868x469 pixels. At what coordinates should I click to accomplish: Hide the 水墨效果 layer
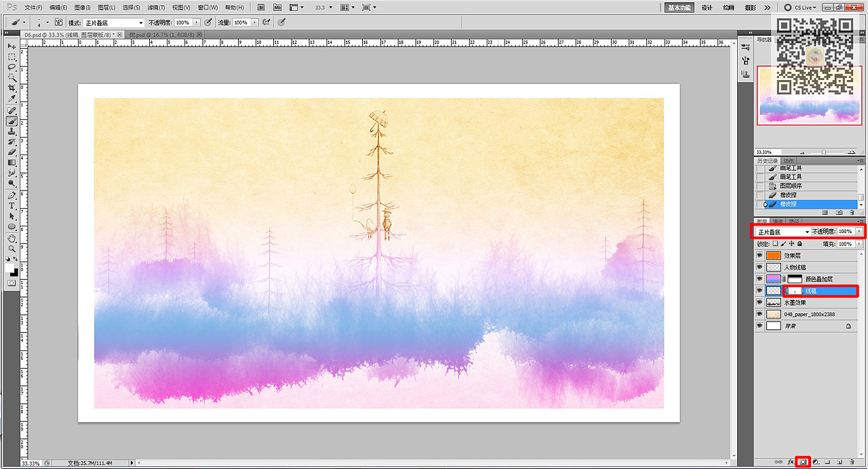click(759, 302)
